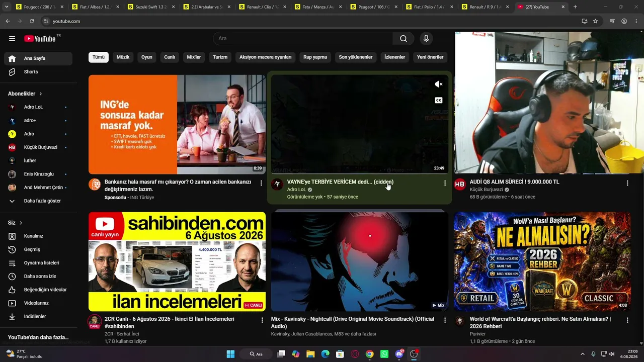Open the YouTube hamburger guide menu
This screenshot has height=362, width=644.
click(12, 39)
